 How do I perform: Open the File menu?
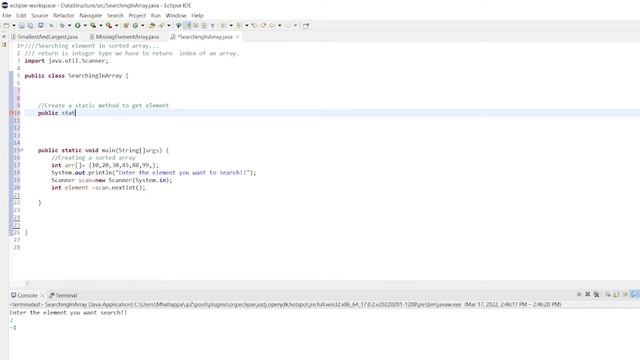coord(7,16)
